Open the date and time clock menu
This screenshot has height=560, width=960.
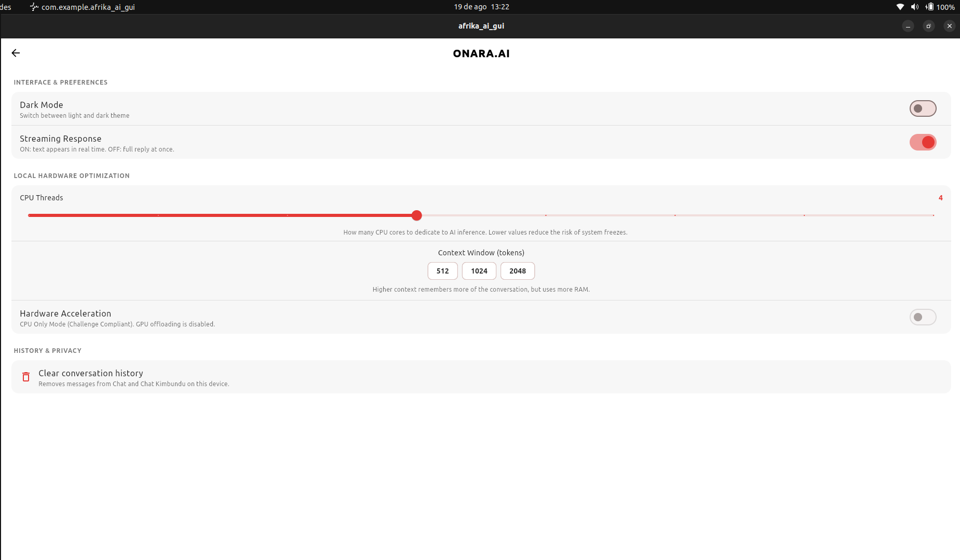(x=481, y=7)
